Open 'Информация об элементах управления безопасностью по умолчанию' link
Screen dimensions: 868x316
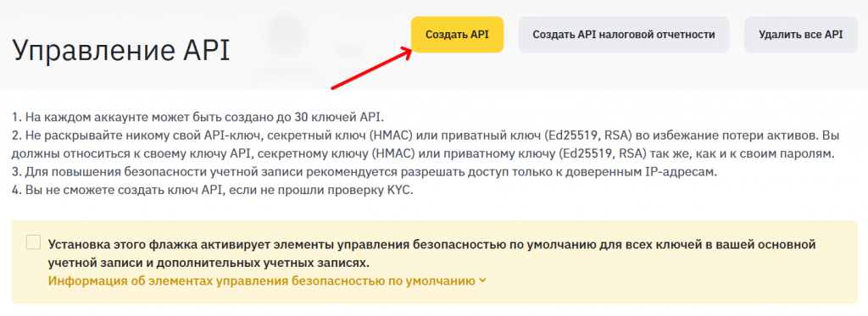[x=263, y=280]
